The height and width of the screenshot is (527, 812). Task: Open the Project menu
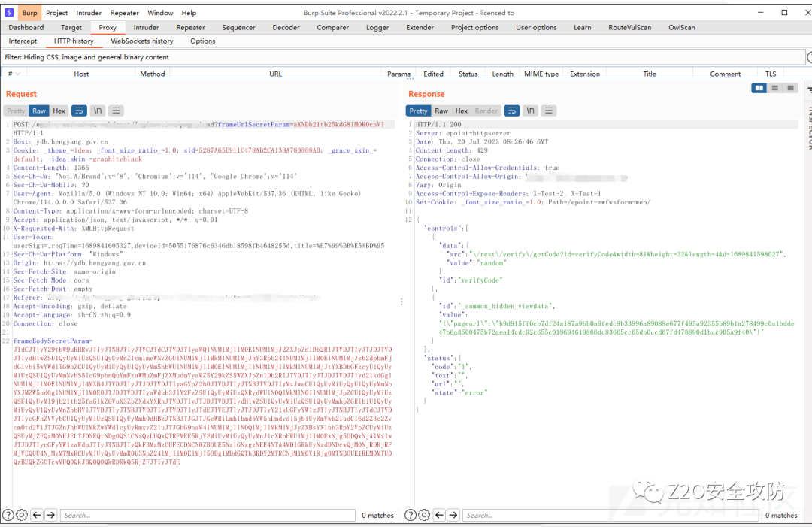pyautogui.click(x=56, y=13)
